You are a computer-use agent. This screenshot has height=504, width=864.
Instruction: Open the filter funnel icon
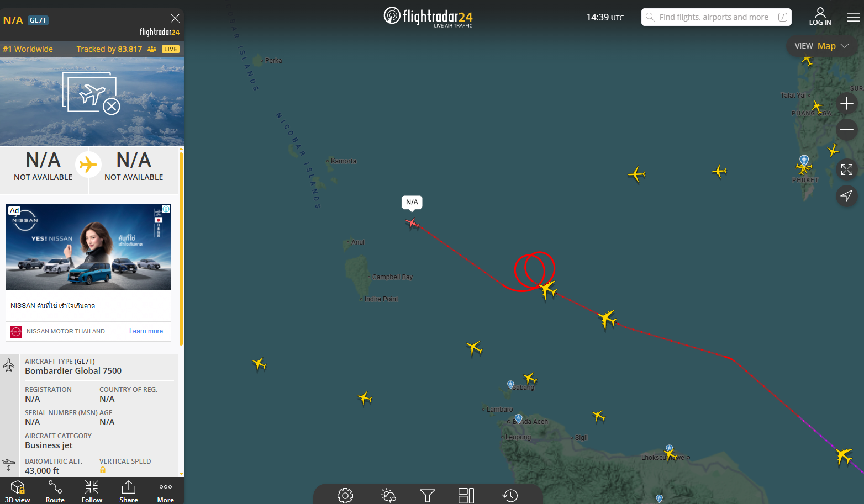[428, 495]
